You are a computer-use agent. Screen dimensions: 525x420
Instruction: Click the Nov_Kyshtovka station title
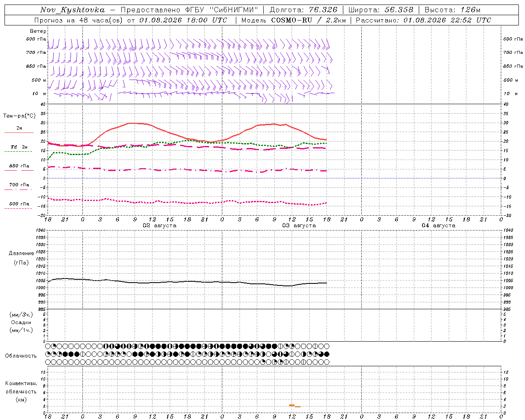coord(72,10)
